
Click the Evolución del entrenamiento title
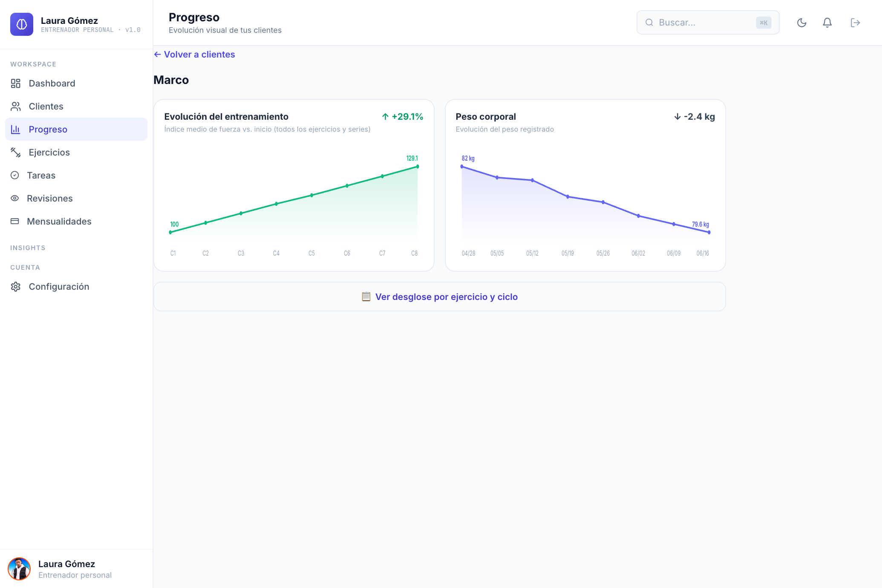(226, 117)
